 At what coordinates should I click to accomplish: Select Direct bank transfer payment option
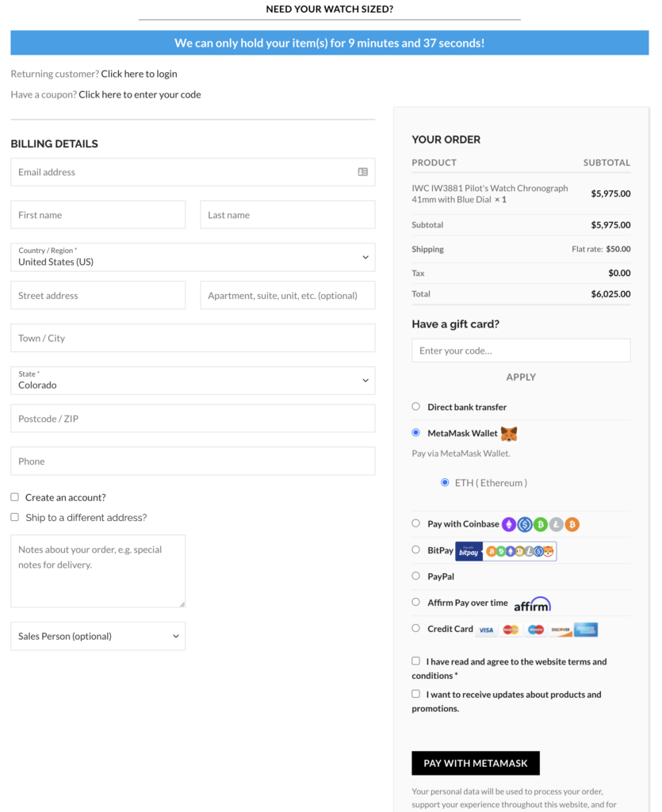(415, 407)
